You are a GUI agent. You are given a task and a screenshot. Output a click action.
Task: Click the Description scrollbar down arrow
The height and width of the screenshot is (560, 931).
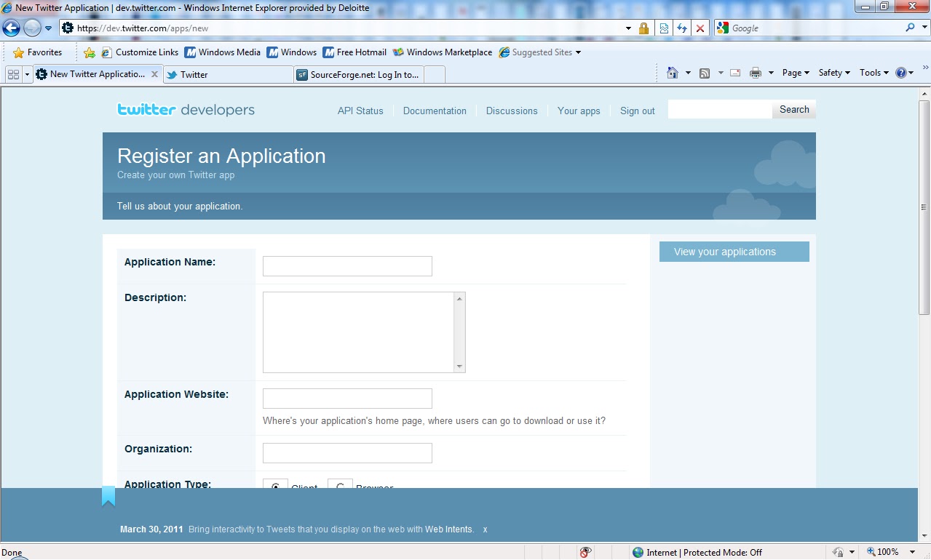459,367
